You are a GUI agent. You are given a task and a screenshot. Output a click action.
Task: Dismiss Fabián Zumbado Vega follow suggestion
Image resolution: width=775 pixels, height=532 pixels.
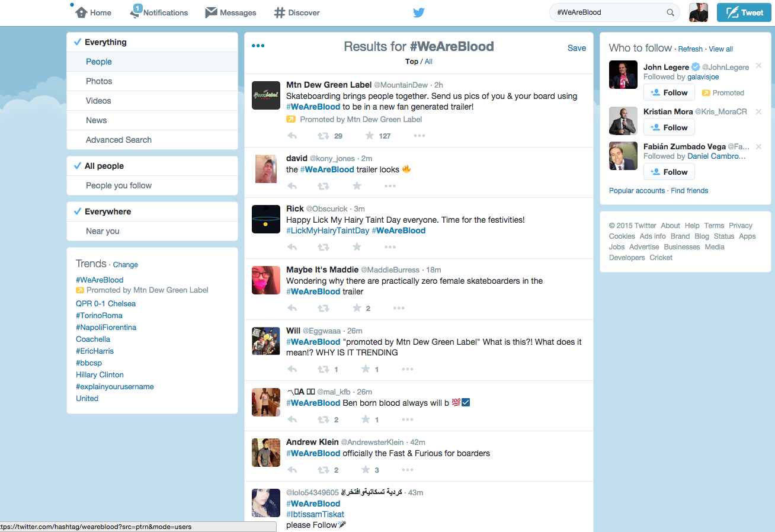[x=759, y=146]
